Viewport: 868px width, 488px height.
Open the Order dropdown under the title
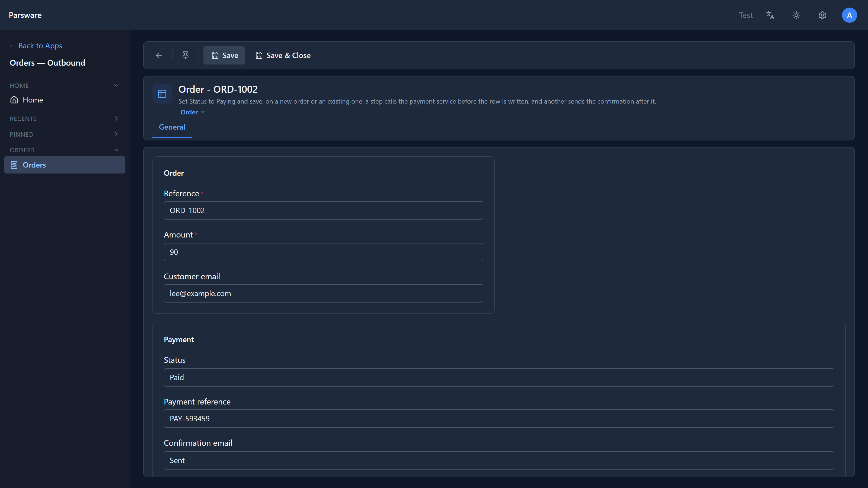[x=192, y=112]
